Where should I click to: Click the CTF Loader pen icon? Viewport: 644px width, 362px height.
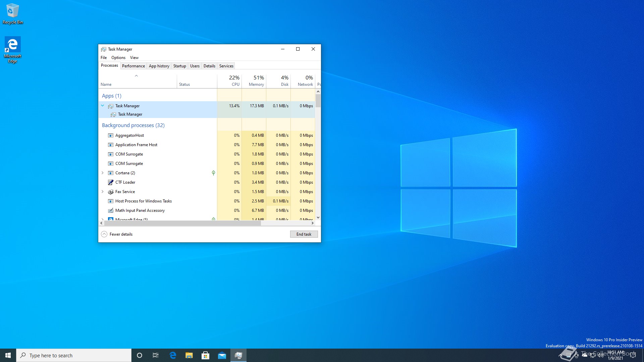111,182
